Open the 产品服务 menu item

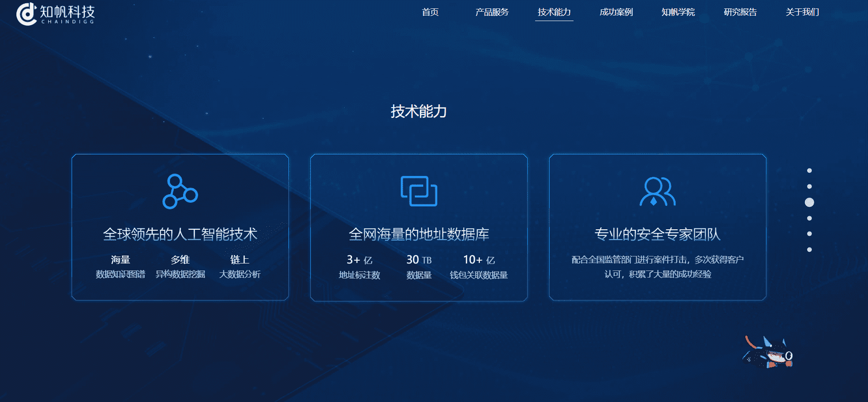[492, 12]
